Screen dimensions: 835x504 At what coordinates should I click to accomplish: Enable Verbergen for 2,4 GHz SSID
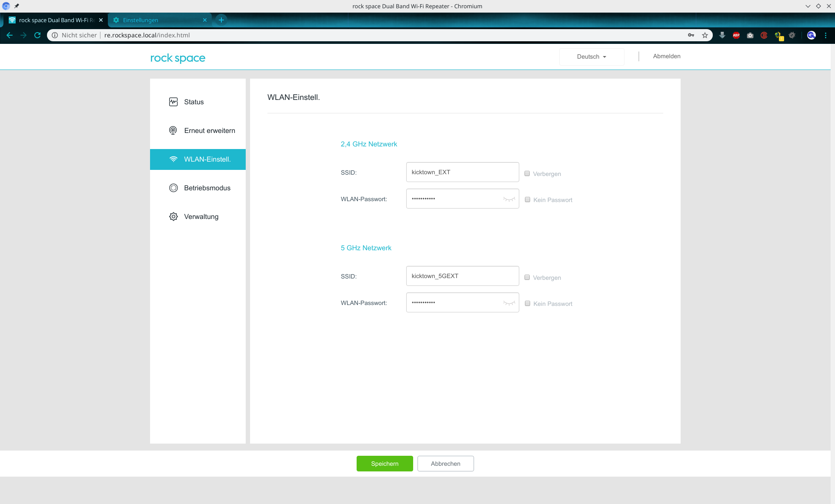point(527,173)
